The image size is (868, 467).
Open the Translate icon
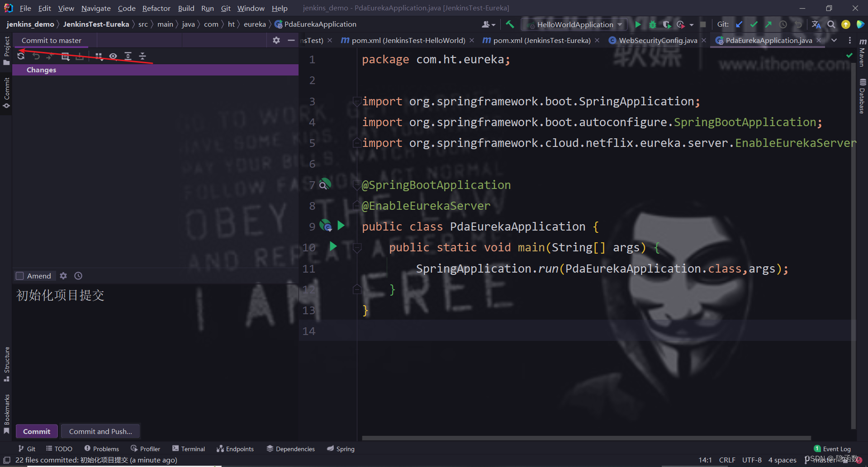[816, 24]
